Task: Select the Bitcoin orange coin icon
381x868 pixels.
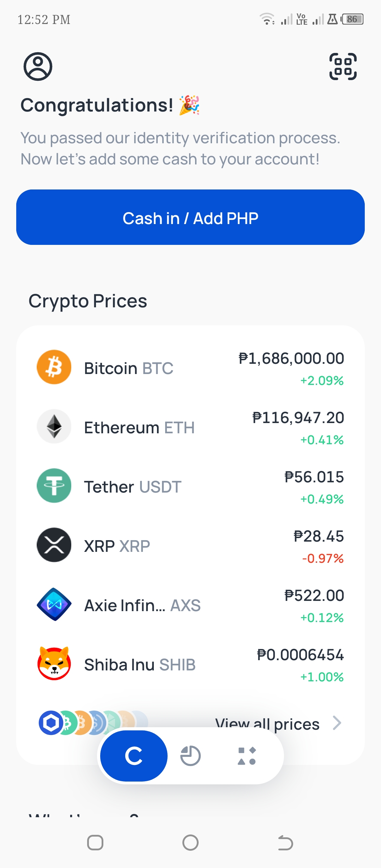Action: 54,367
